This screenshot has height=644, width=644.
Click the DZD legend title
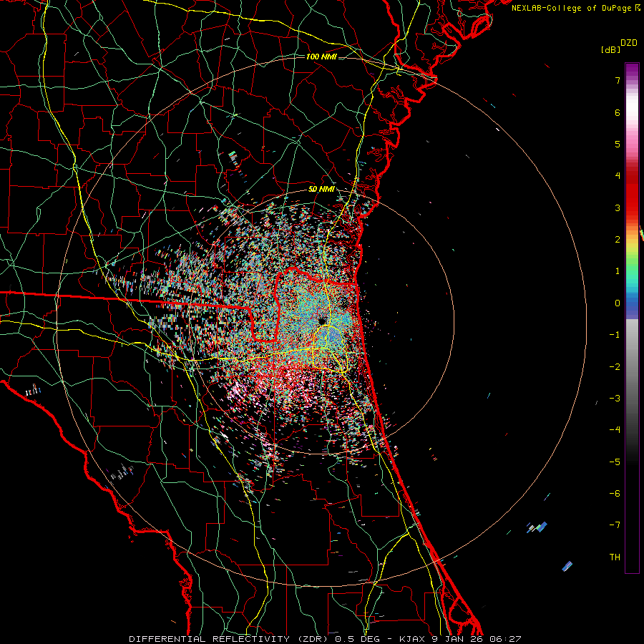click(x=629, y=43)
